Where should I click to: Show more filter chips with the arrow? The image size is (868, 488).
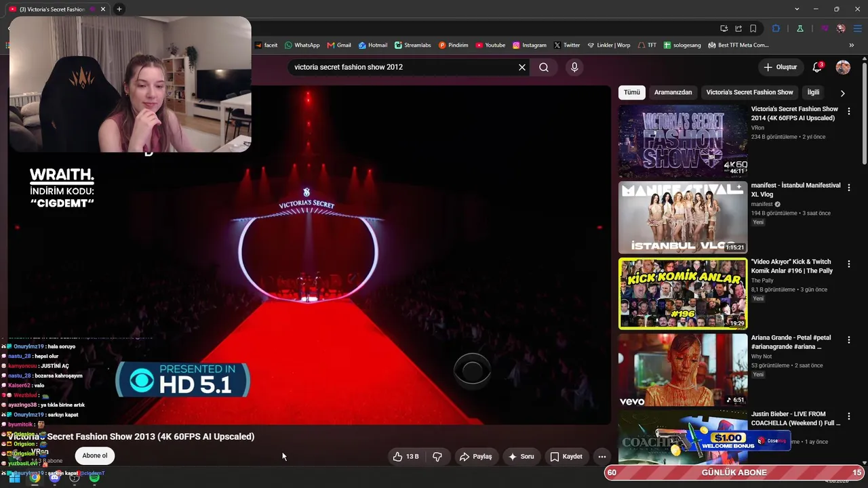pyautogui.click(x=842, y=93)
